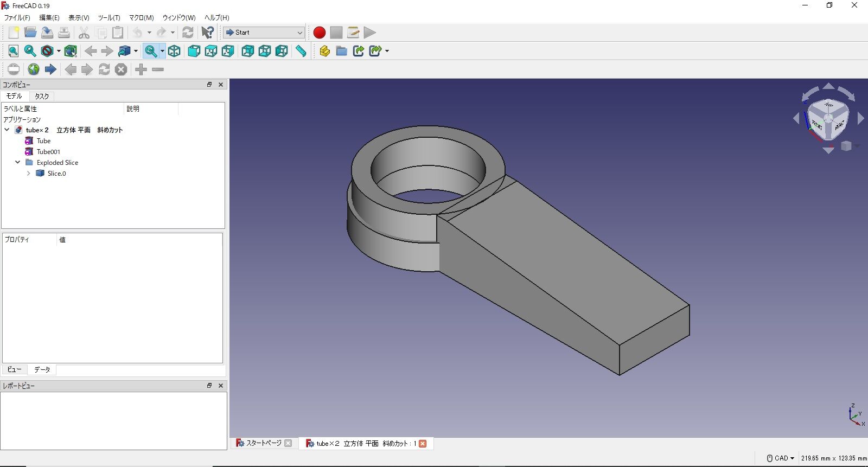The width and height of the screenshot is (868, 467).
Task: Set the isometric view cube icon
Action: [x=174, y=51]
